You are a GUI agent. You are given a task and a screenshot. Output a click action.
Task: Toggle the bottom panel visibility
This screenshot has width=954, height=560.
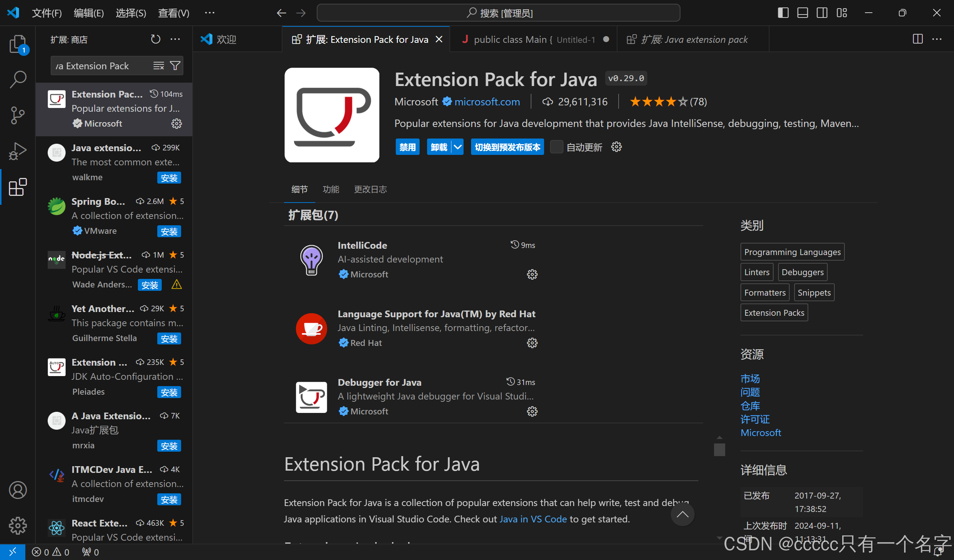coord(802,13)
